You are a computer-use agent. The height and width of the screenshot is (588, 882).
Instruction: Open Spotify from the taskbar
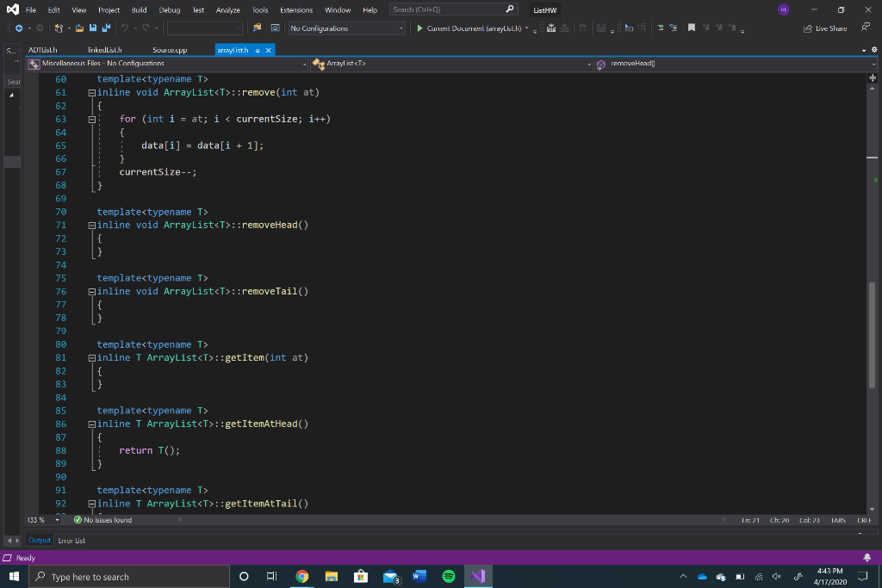click(x=448, y=576)
